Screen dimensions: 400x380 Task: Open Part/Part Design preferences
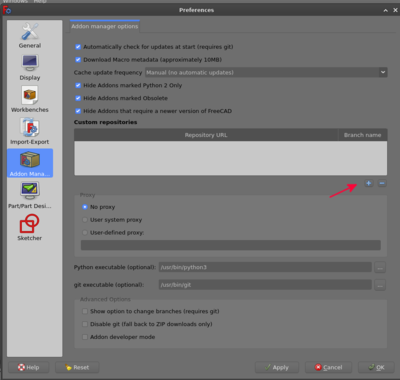30,196
